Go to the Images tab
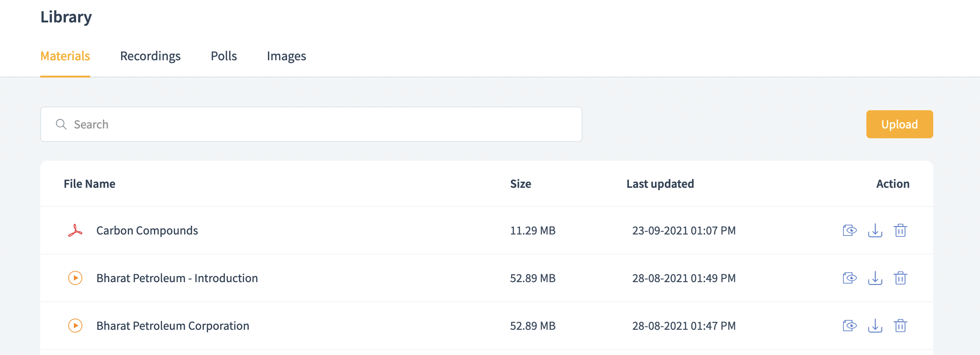The height and width of the screenshot is (355, 980). [286, 56]
